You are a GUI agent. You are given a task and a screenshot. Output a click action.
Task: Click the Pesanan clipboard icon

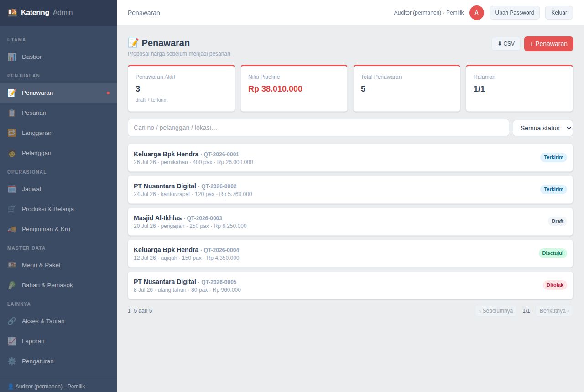point(12,113)
